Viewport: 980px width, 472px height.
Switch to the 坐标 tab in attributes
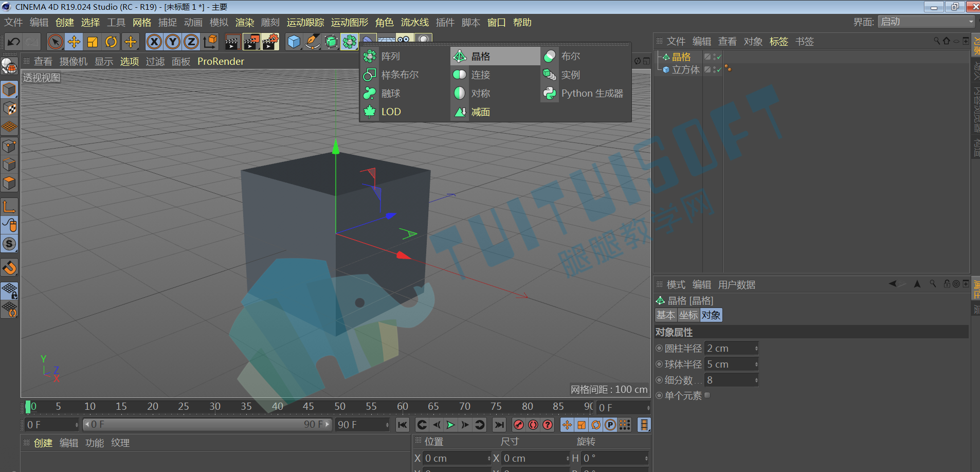point(688,315)
